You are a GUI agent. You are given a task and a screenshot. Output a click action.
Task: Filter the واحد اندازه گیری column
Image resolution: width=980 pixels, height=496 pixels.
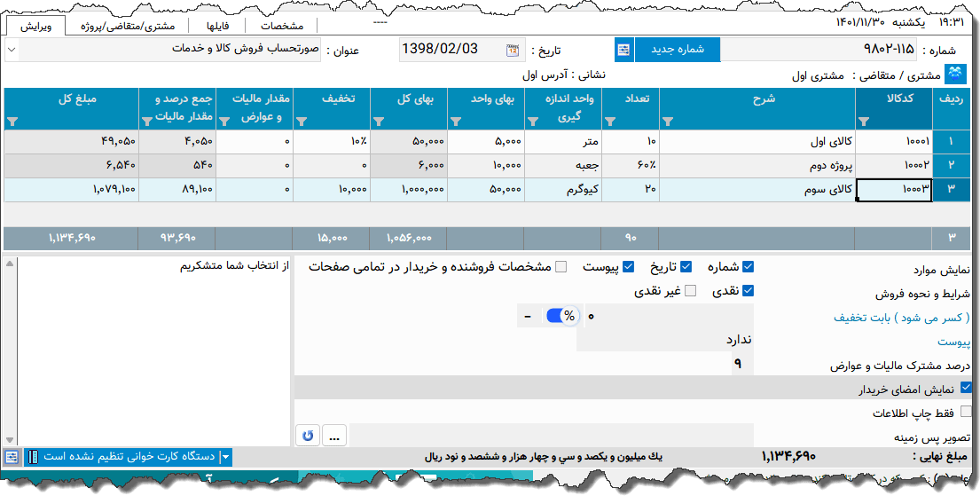[x=532, y=121]
